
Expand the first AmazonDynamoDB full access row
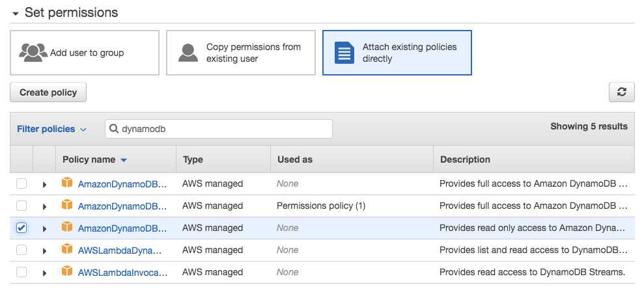coord(44,184)
